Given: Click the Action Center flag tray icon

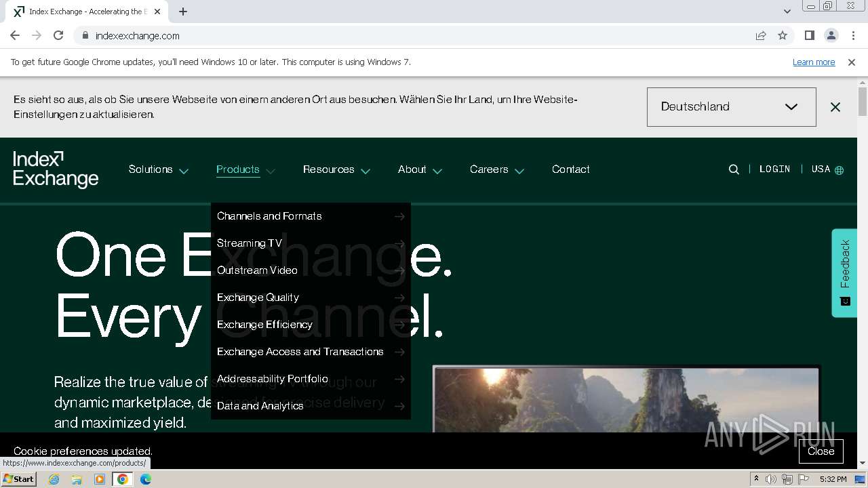Looking at the screenshot, I should (804, 479).
